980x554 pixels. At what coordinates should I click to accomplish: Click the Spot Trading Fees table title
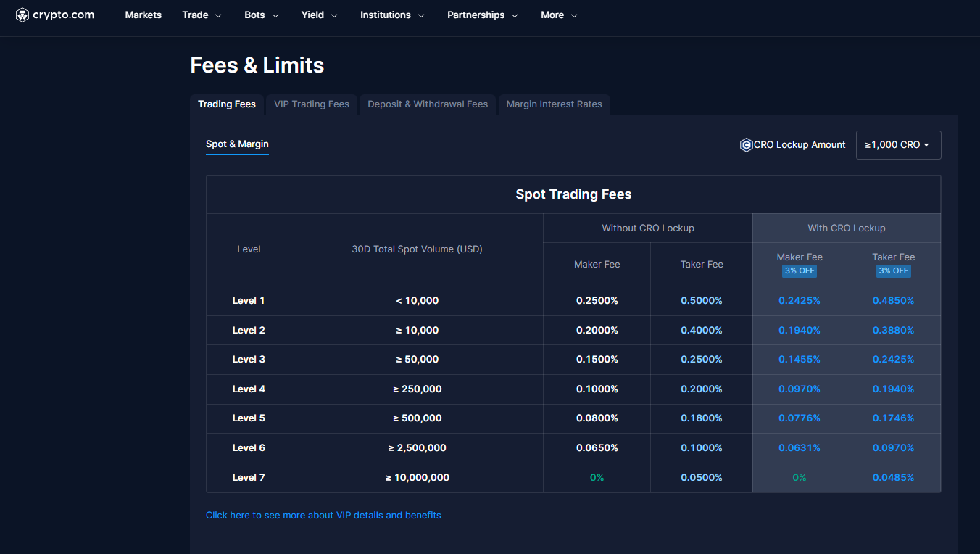tap(573, 194)
